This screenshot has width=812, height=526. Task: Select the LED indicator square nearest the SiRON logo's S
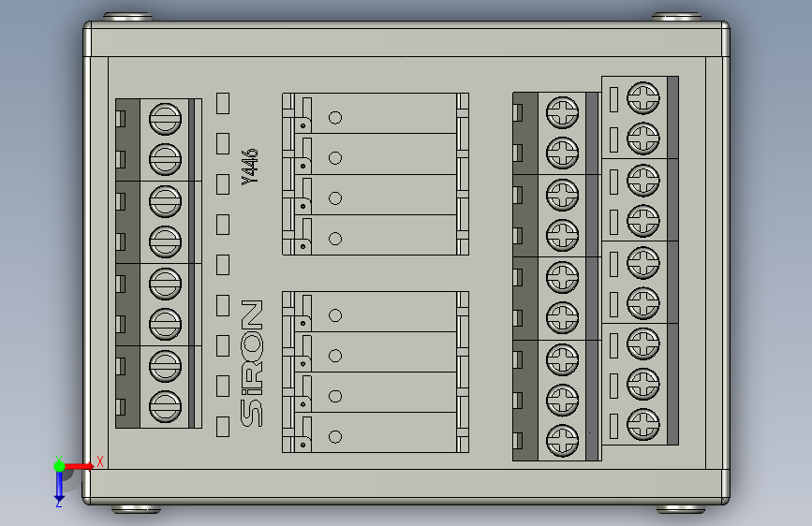click(223, 427)
